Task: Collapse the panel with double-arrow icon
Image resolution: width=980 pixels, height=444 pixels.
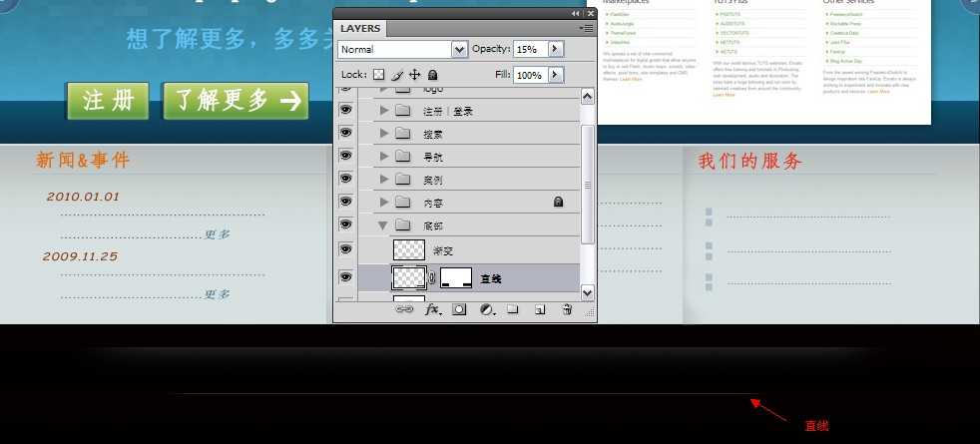Action: coord(576,13)
